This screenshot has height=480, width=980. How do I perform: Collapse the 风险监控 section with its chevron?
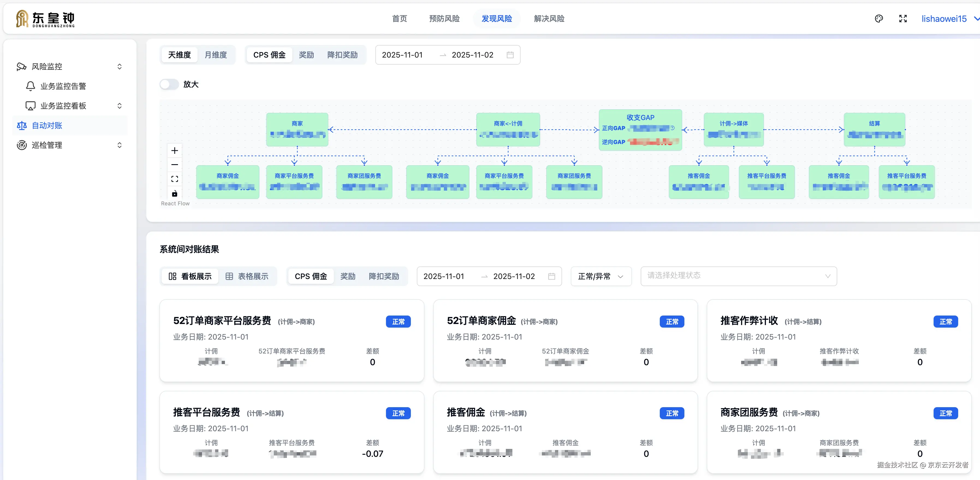point(120,66)
